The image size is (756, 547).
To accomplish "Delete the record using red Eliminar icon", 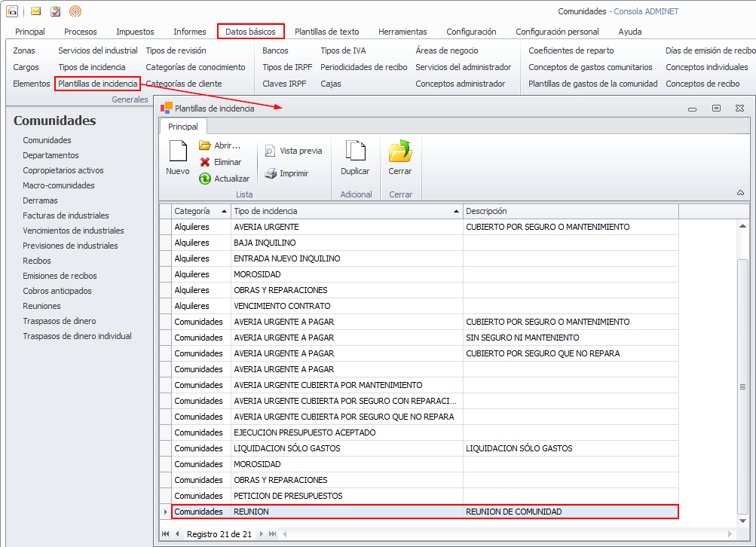I will [x=205, y=162].
